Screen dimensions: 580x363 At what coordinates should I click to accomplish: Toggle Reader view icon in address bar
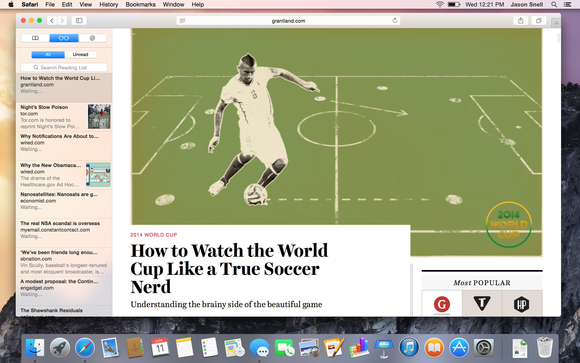tap(182, 21)
